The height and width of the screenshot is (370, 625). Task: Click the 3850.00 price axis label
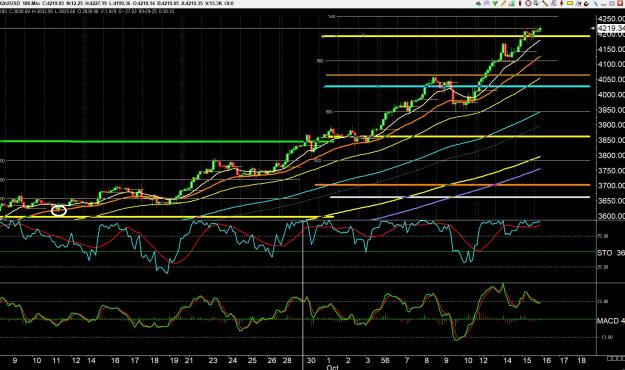[x=611, y=140]
